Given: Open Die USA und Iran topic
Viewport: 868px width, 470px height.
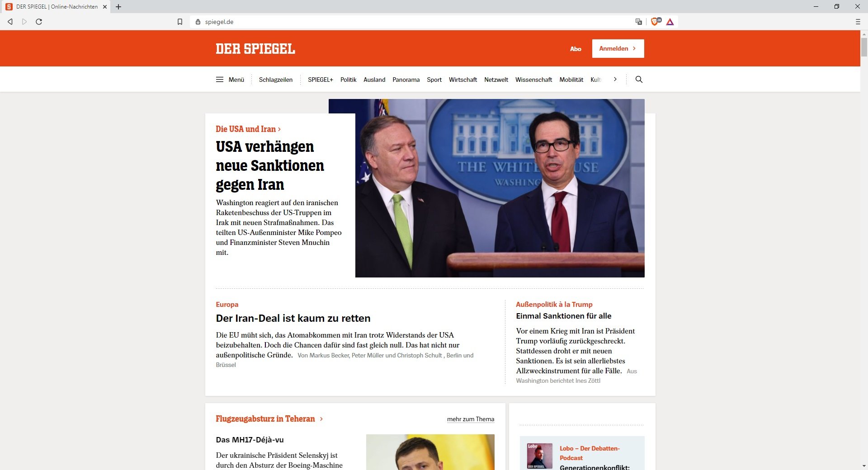Looking at the screenshot, I should coord(248,129).
